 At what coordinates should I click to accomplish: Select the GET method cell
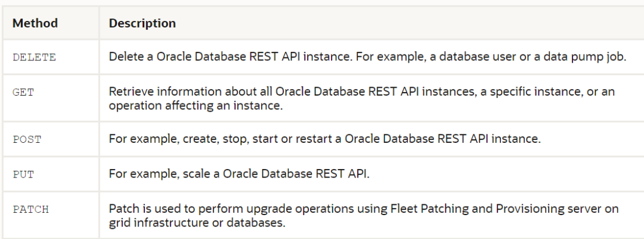23,93
